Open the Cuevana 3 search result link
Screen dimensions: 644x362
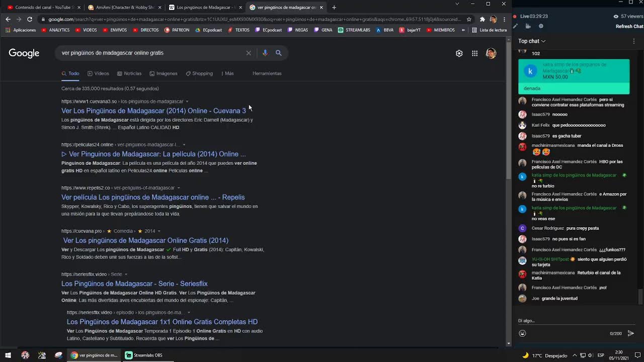pyautogui.click(x=153, y=111)
